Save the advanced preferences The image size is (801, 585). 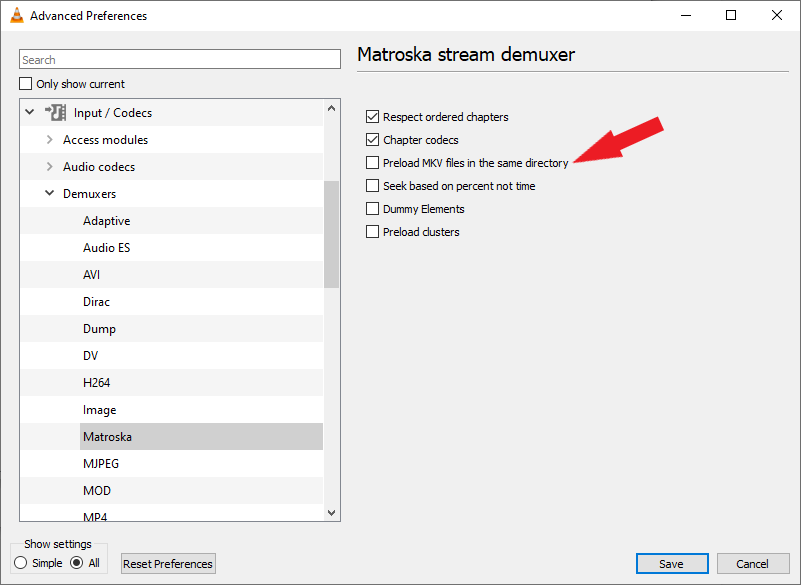(672, 564)
